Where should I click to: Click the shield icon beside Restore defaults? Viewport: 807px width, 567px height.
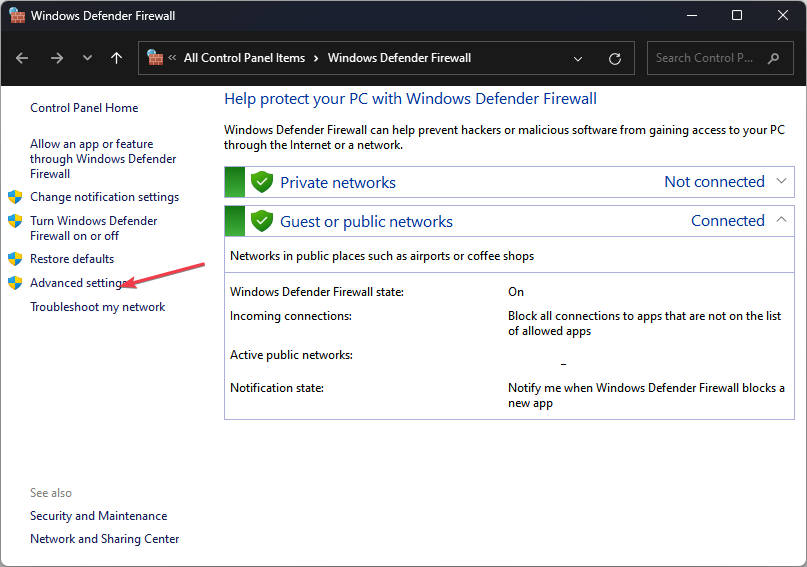(x=15, y=259)
